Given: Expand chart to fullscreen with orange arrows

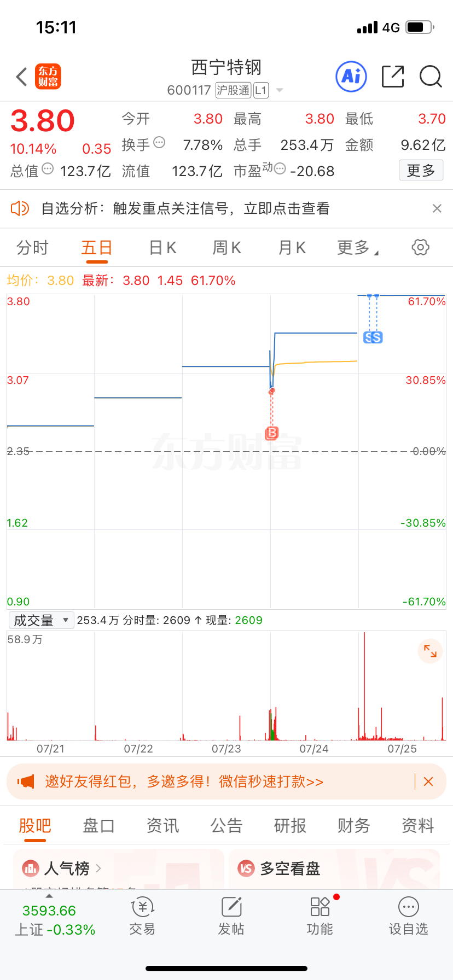Looking at the screenshot, I should pyautogui.click(x=430, y=651).
